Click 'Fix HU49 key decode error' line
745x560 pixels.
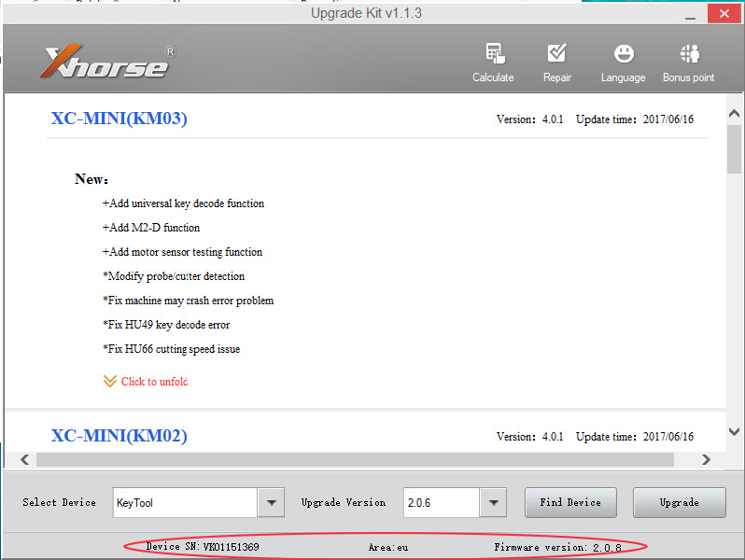pos(166,325)
